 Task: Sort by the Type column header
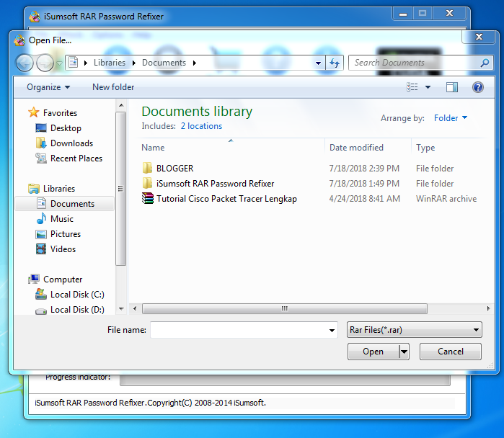pyautogui.click(x=425, y=148)
